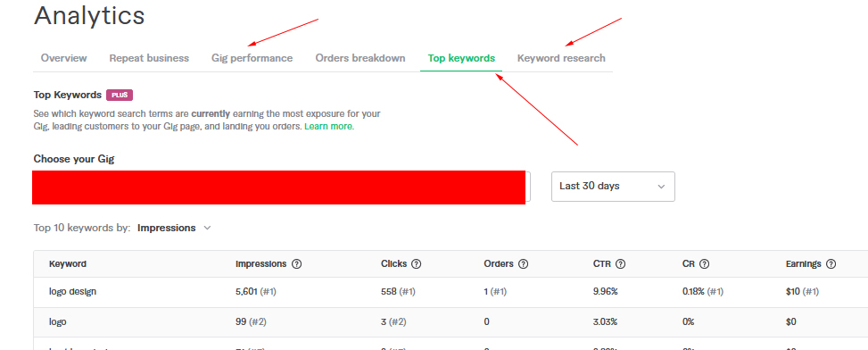
Task: Go to Keyword research tab
Action: click(x=561, y=58)
